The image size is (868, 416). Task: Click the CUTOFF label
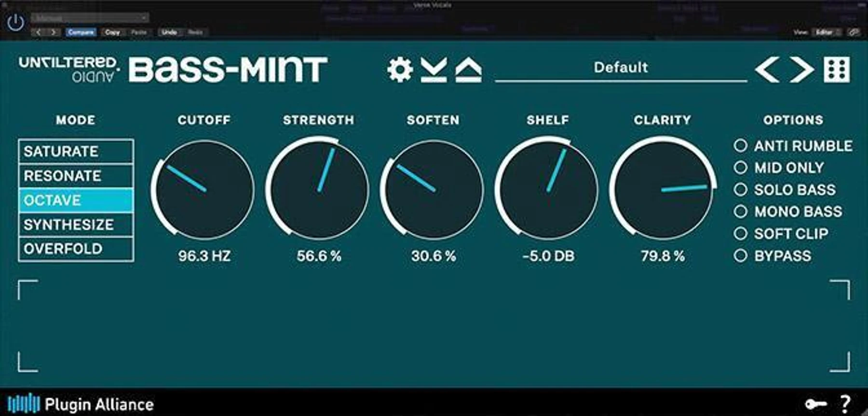204,120
